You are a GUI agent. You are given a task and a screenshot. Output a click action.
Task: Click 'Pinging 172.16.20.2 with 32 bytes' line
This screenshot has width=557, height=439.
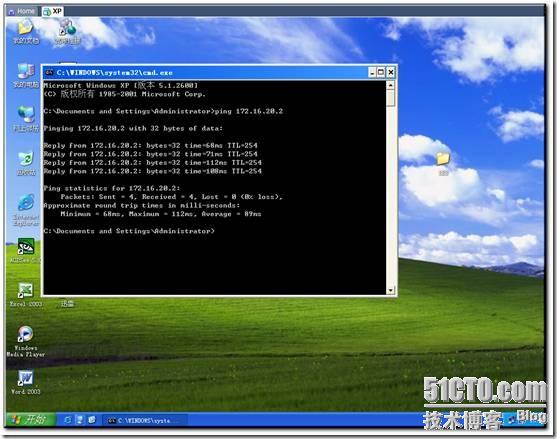tap(133, 128)
